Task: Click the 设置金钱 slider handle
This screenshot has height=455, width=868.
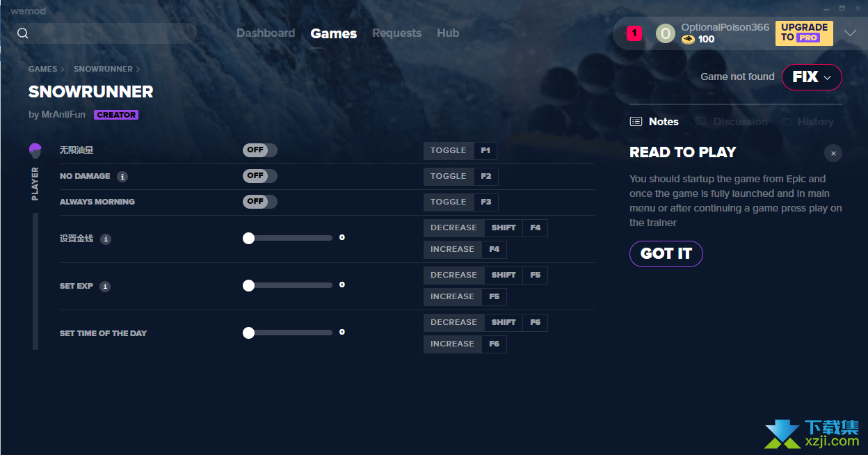Action: point(248,239)
